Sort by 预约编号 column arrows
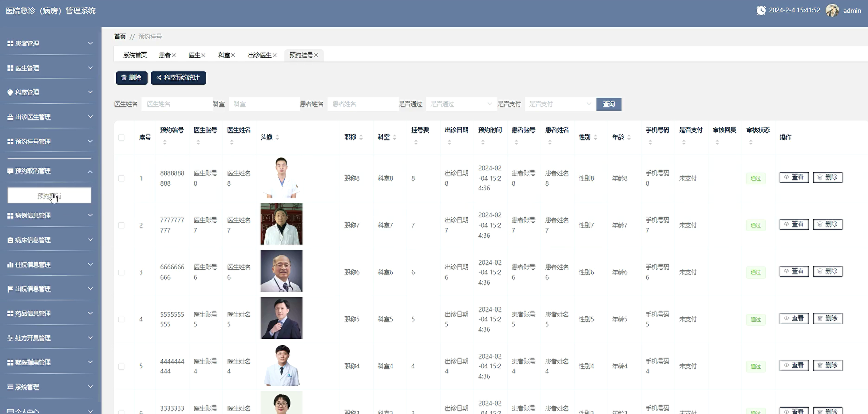 click(165, 143)
